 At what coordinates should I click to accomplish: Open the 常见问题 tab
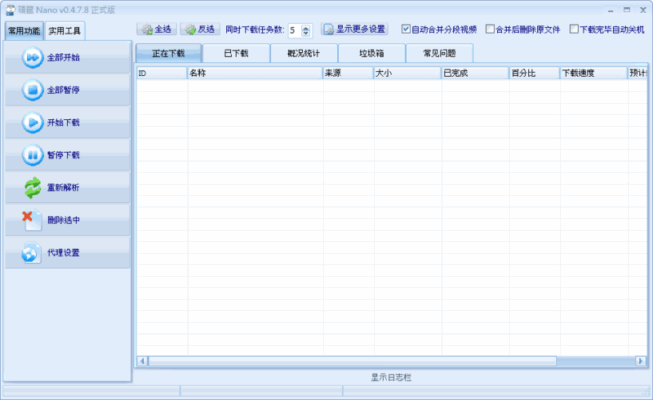coord(439,53)
